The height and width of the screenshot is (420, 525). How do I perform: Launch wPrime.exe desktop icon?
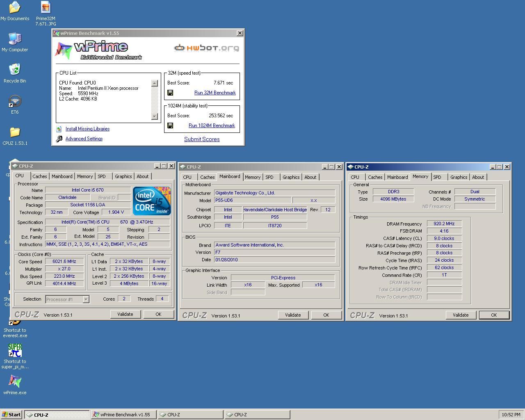(15, 382)
